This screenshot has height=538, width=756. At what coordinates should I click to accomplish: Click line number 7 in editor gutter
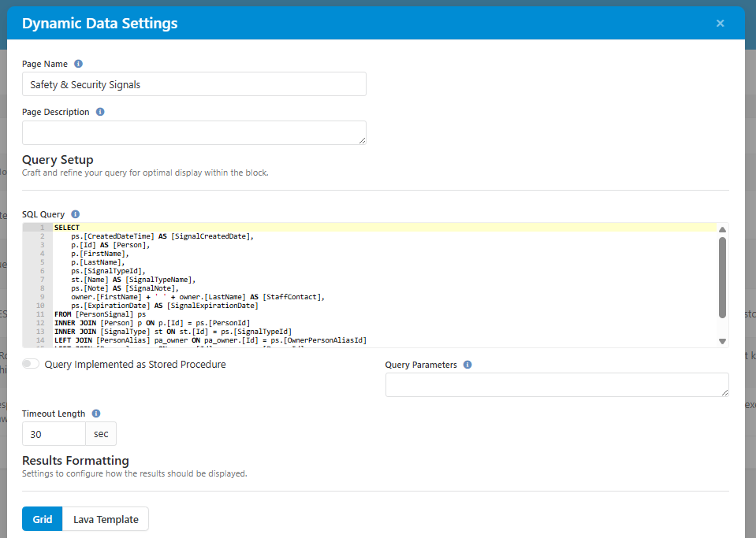coord(43,280)
